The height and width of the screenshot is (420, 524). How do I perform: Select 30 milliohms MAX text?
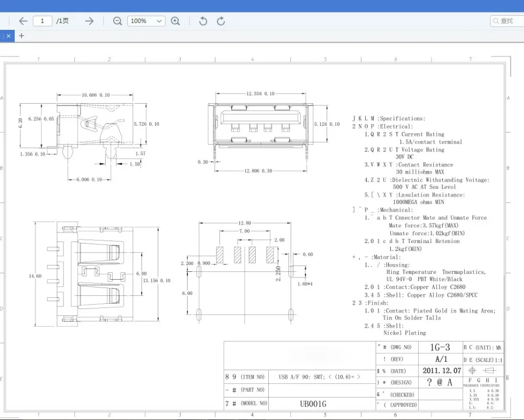click(x=420, y=172)
